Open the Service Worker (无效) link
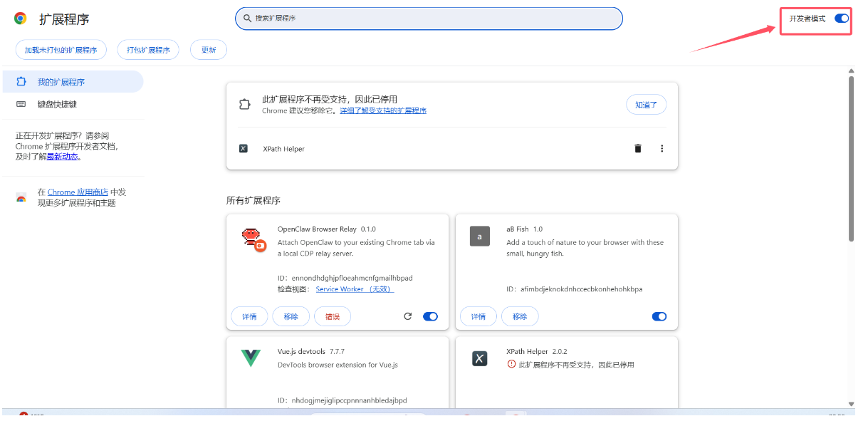868x421 pixels. 355,289
